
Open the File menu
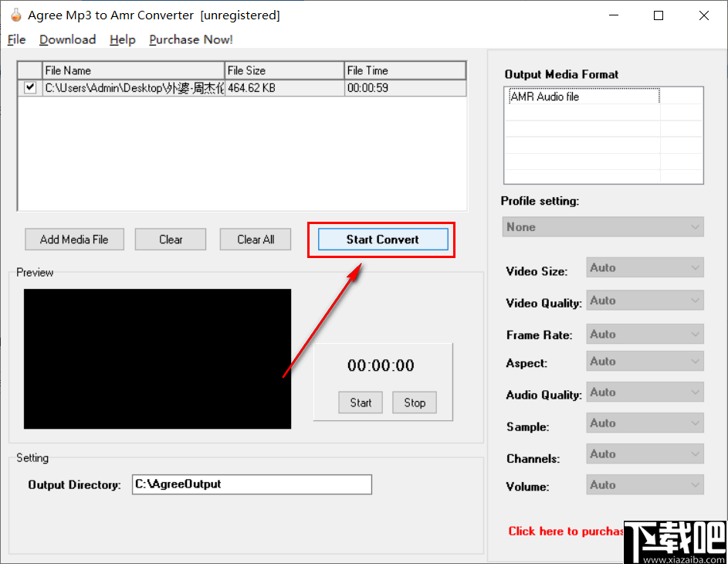[15, 39]
